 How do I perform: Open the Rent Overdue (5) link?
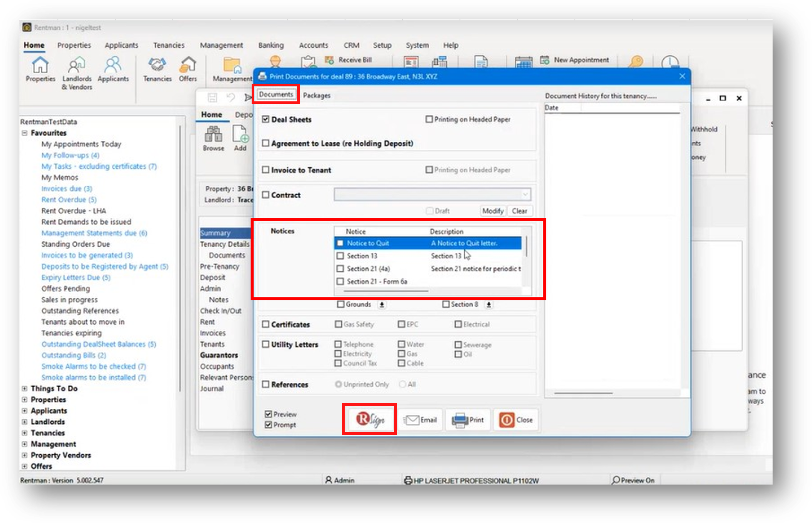(x=69, y=200)
